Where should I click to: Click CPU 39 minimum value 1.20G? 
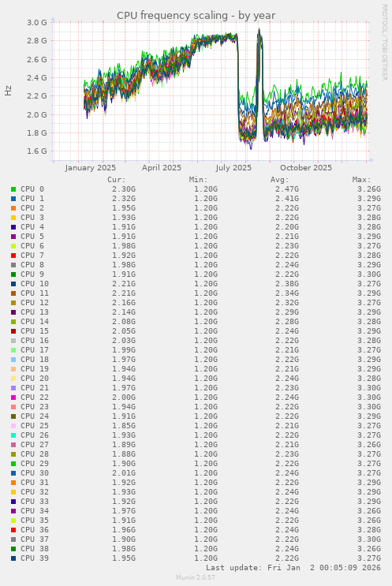(x=206, y=558)
